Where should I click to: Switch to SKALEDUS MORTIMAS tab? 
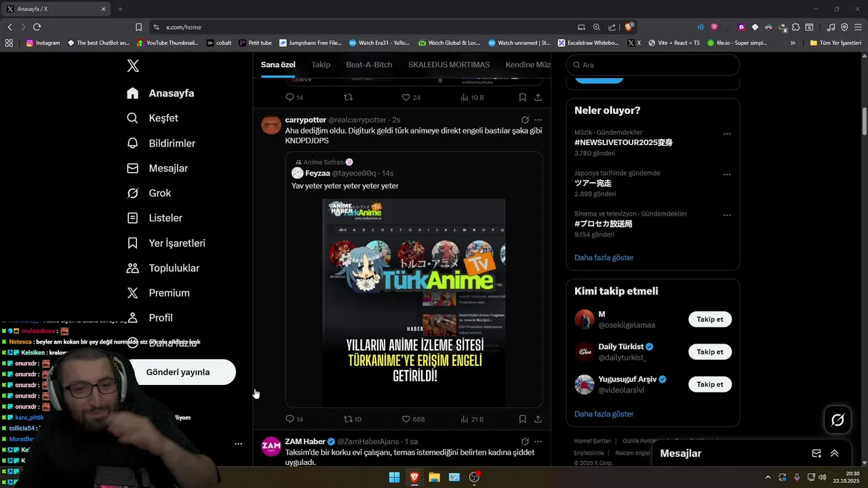449,64
